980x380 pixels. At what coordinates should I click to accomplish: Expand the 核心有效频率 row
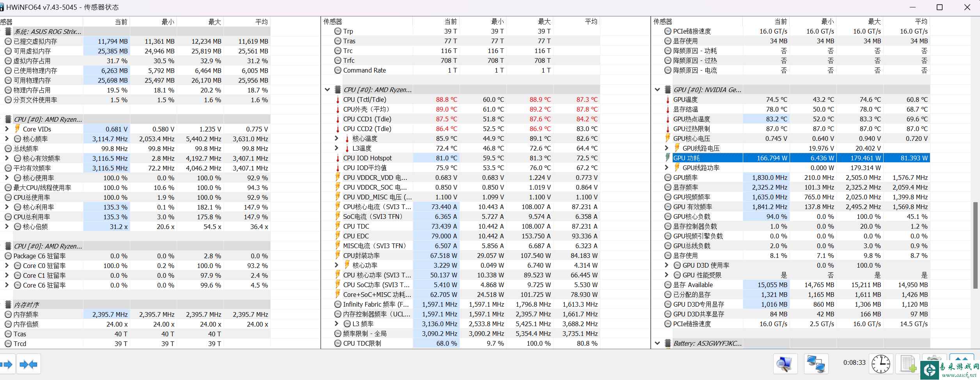click(7, 158)
